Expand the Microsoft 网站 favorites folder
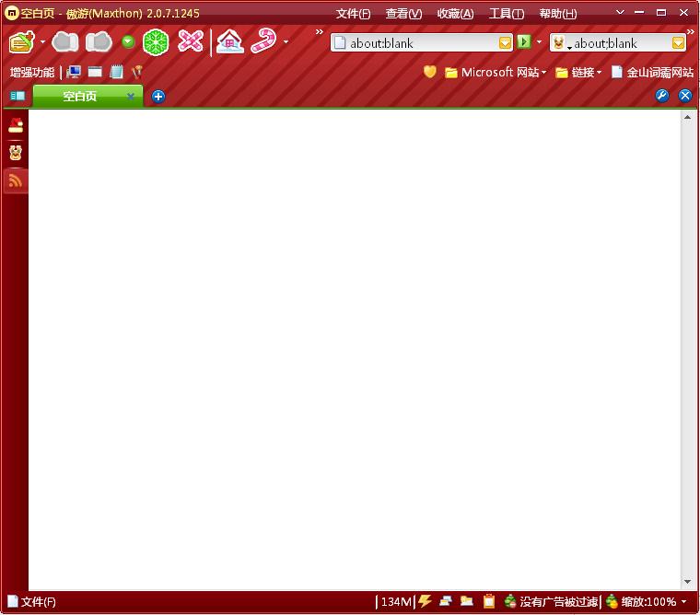 496,73
